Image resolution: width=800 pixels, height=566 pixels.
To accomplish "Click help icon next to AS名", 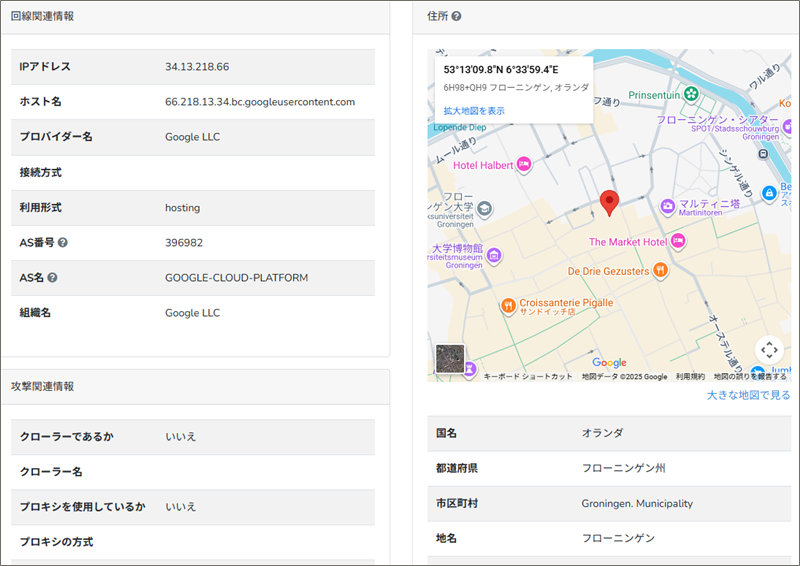I will [52, 278].
